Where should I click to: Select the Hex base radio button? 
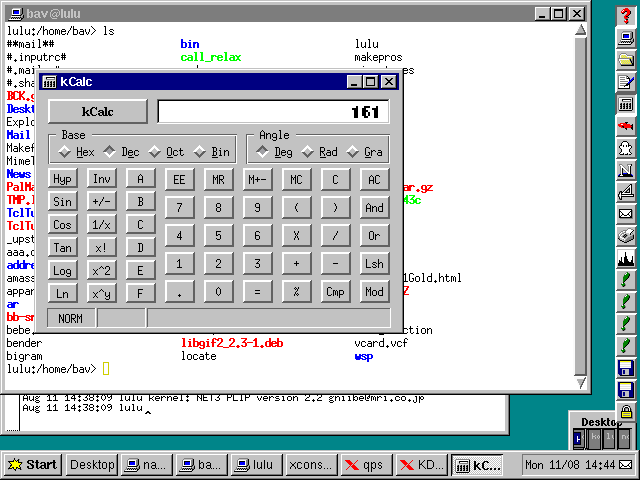[66, 152]
